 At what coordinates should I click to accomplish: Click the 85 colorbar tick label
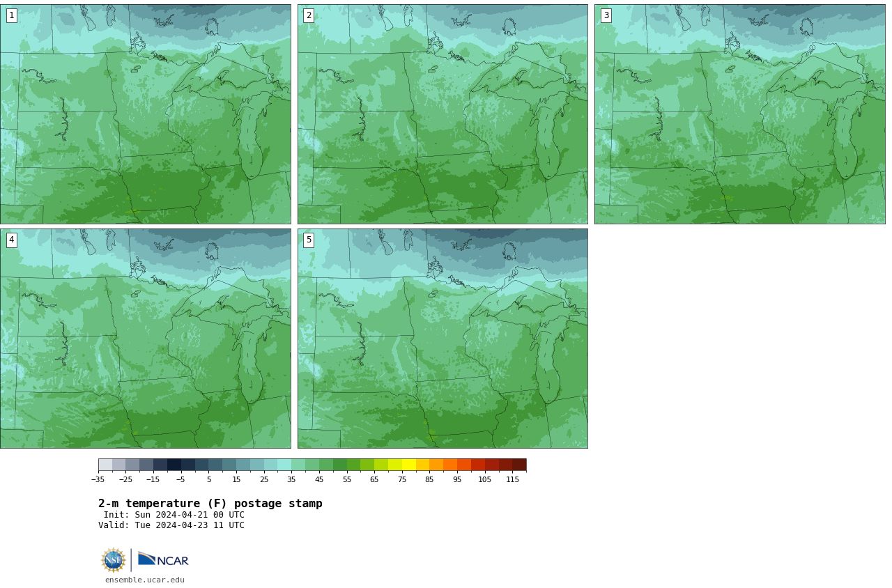429,479
